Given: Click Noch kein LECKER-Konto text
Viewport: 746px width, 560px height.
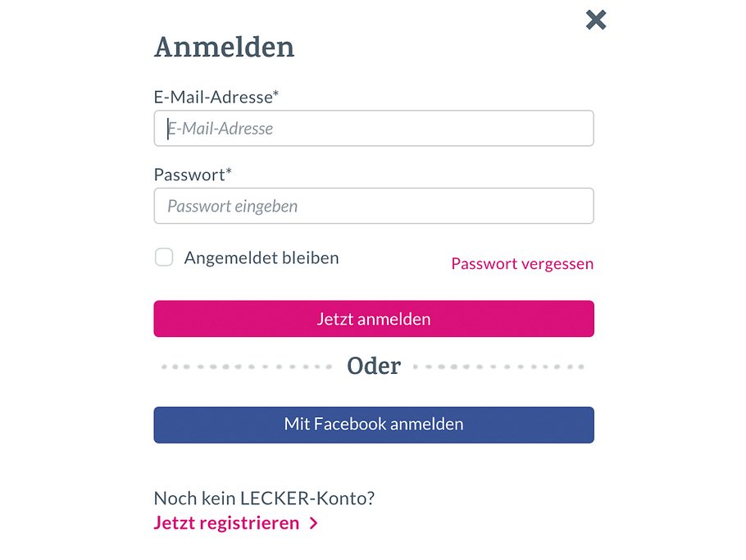Looking at the screenshot, I should tap(263, 497).
